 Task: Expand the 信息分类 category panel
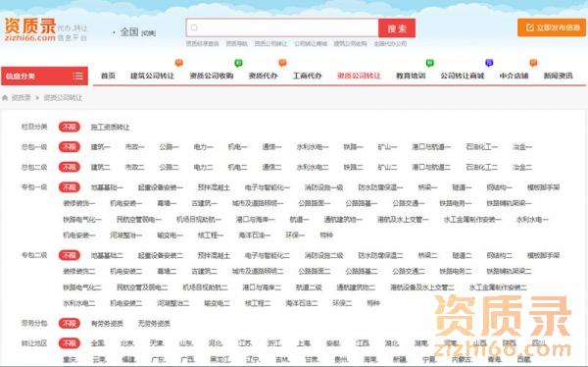coord(44,76)
